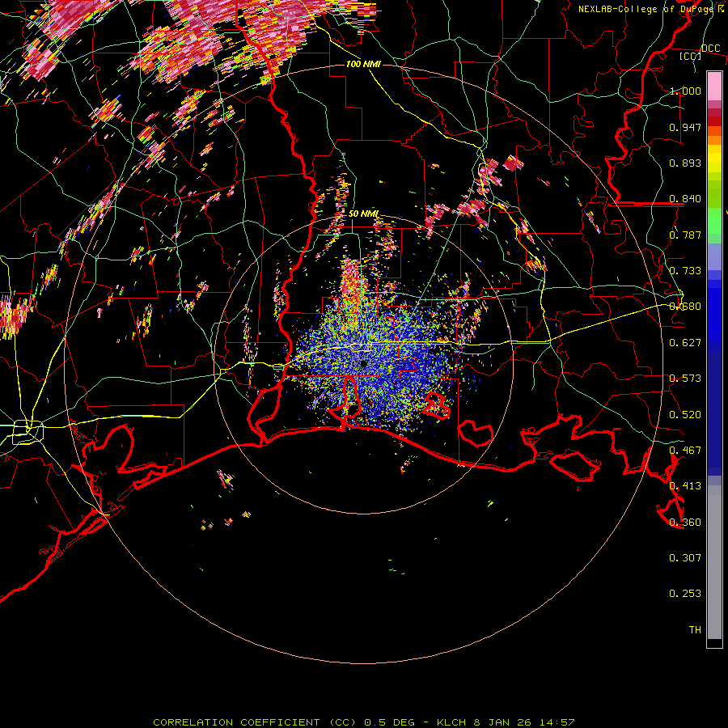The image size is (728, 728).
Task: Click the "DCC" product label above the legend
Action: click(x=710, y=49)
